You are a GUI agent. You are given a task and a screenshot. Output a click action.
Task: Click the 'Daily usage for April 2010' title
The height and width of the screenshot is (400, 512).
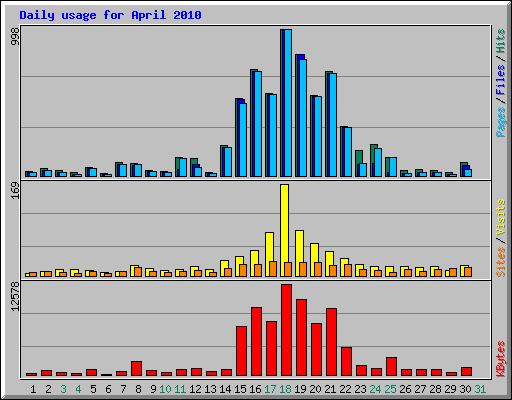point(110,15)
